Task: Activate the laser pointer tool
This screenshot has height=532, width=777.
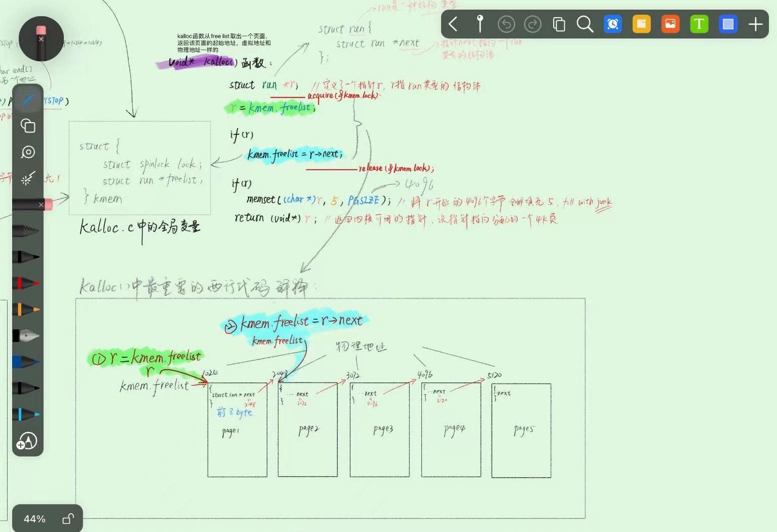Action: (x=28, y=178)
